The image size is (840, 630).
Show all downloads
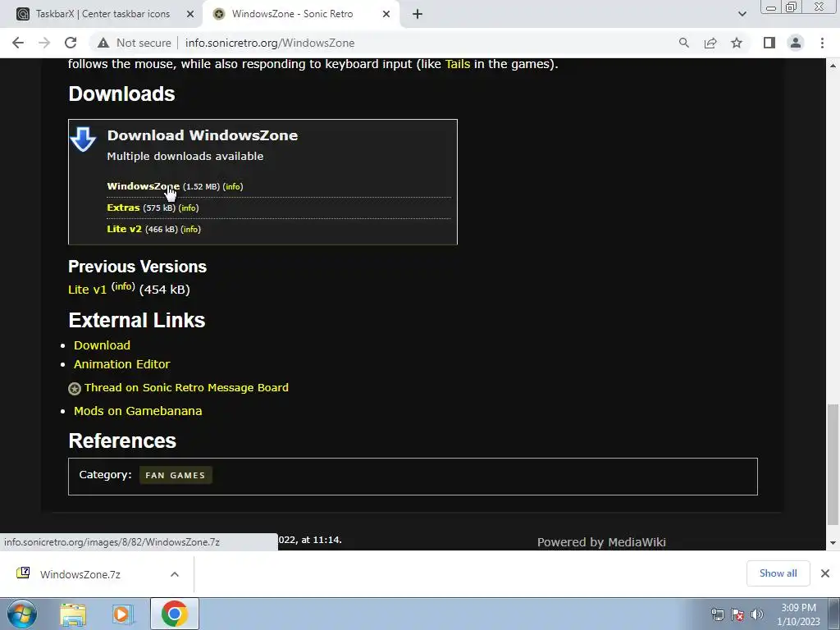(778, 573)
